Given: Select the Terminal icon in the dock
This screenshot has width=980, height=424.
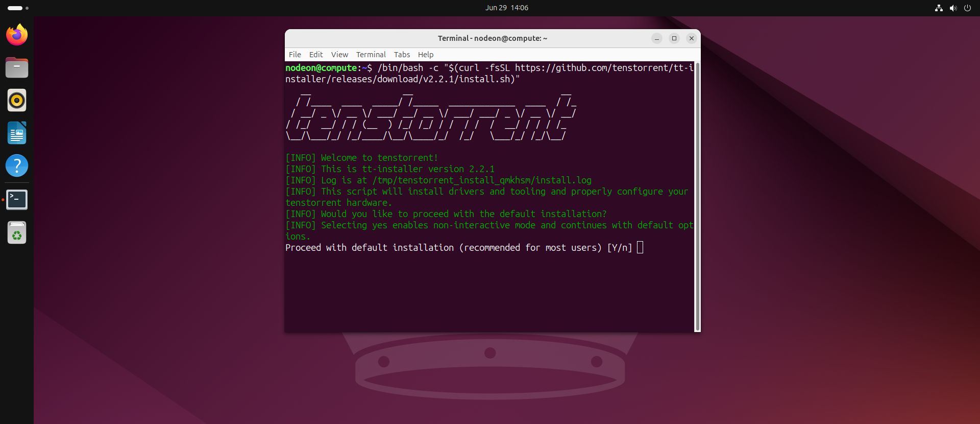Looking at the screenshot, I should tap(17, 200).
